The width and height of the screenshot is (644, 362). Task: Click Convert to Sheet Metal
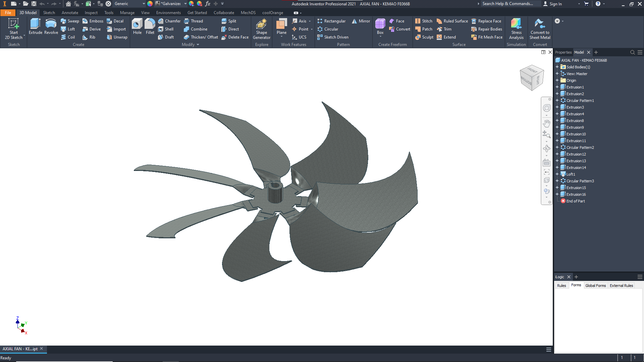point(540,29)
